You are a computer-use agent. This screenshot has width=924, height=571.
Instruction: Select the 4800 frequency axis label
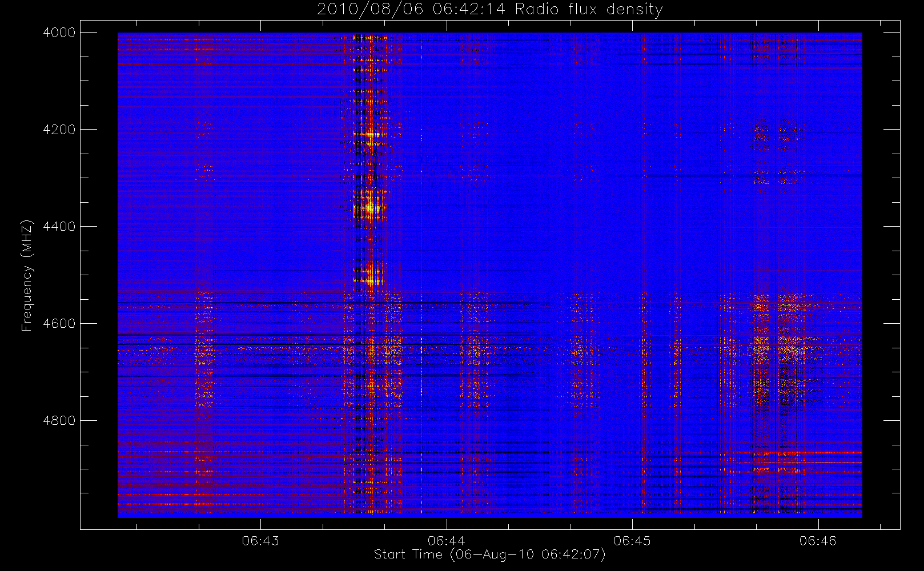pyautogui.click(x=59, y=421)
